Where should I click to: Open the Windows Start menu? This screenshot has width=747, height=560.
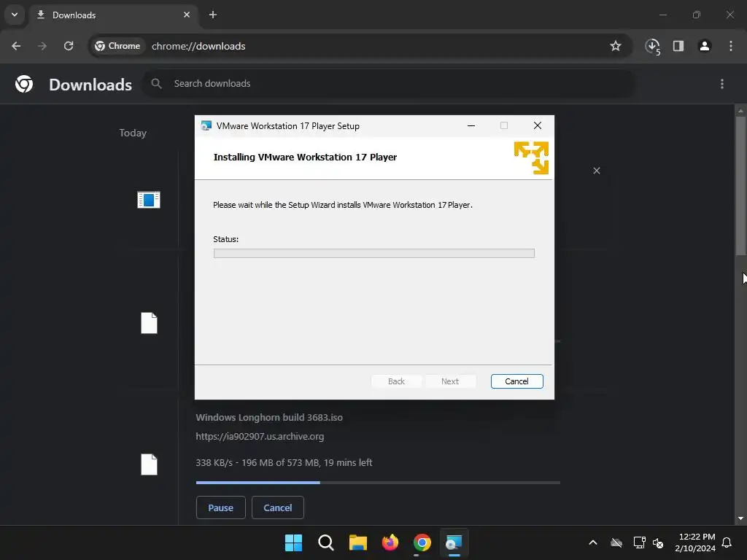click(293, 542)
